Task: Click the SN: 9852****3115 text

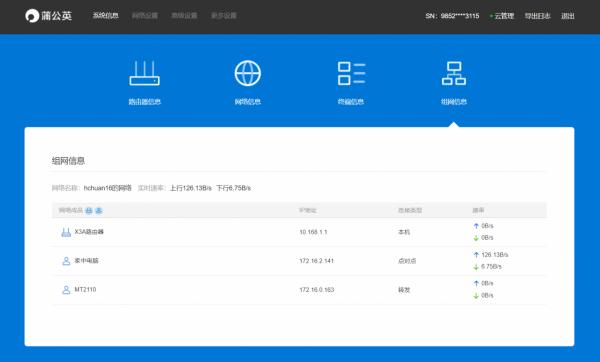Action: pos(452,16)
